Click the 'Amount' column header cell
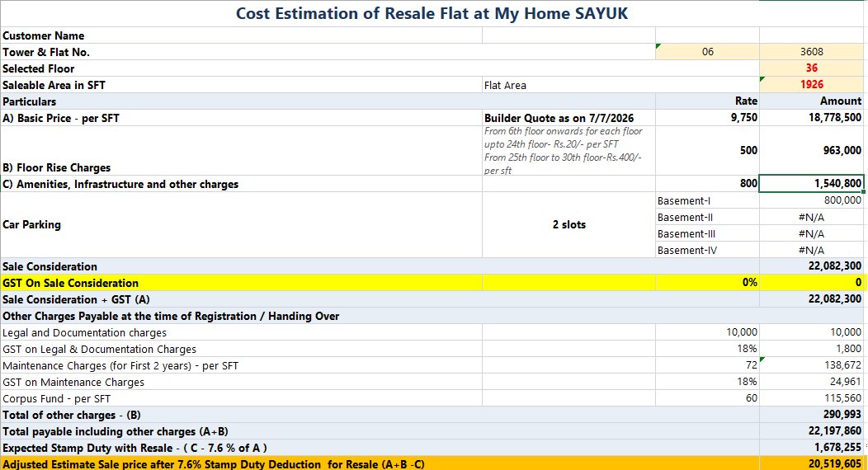The width and height of the screenshot is (868, 470). click(812, 101)
